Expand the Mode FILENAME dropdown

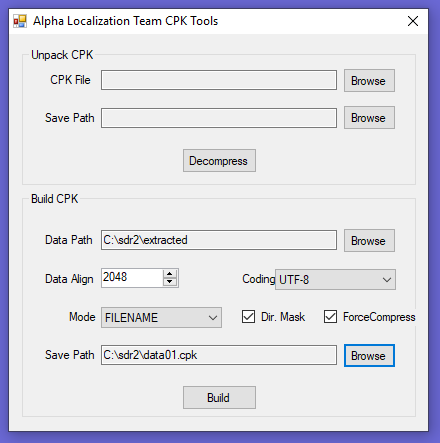[161, 318]
